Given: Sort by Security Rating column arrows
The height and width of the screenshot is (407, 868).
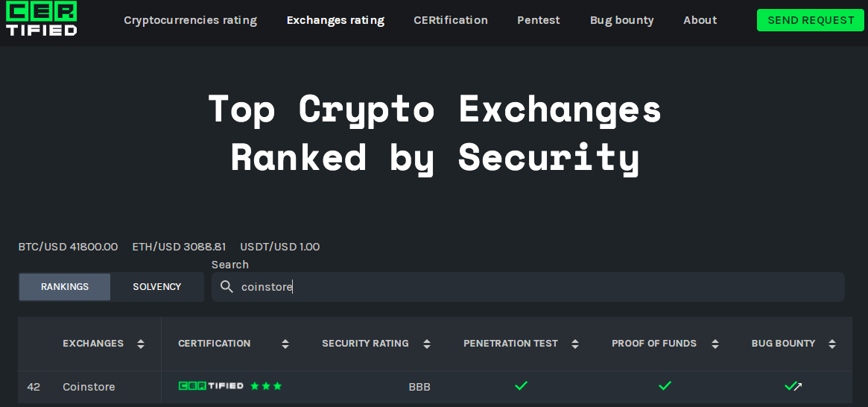Looking at the screenshot, I should click(x=427, y=344).
